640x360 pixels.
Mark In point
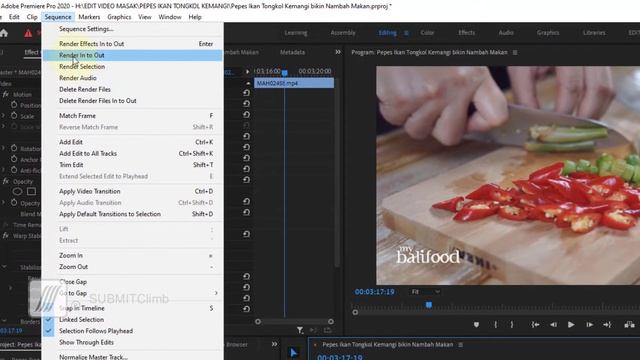(x=496, y=325)
